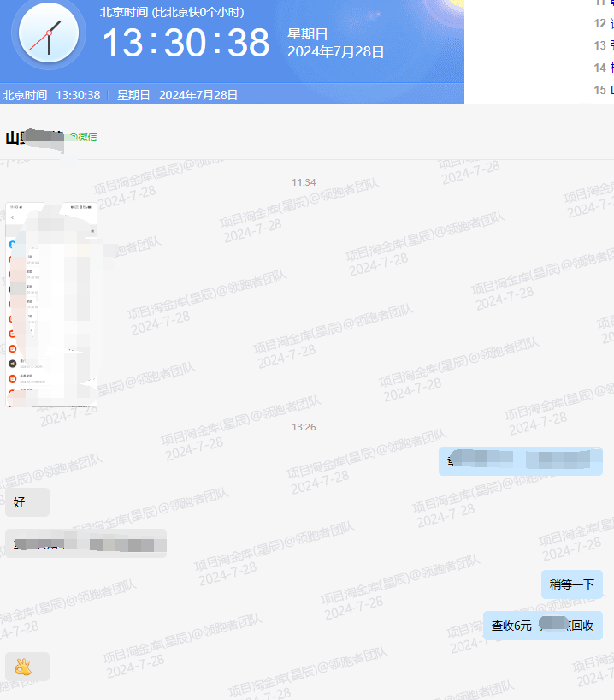
Task: Click 星期日 beside the large clock time
Action: (x=308, y=34)
